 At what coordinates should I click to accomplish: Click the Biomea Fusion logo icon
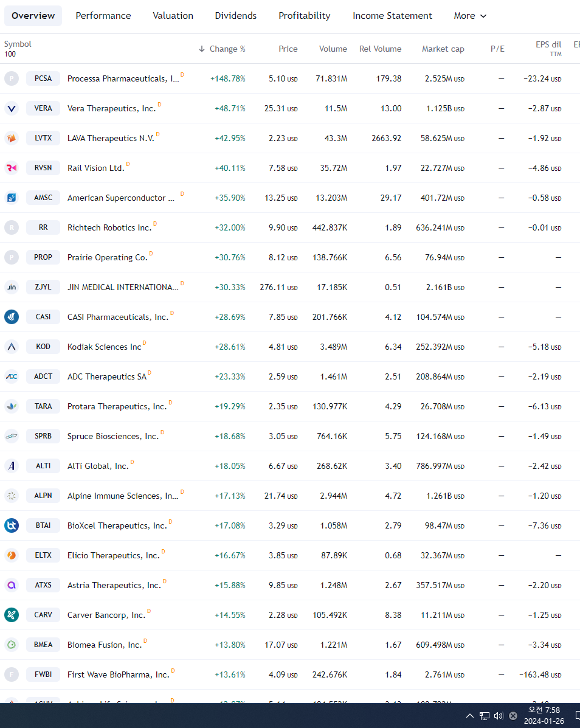[12, 645]
